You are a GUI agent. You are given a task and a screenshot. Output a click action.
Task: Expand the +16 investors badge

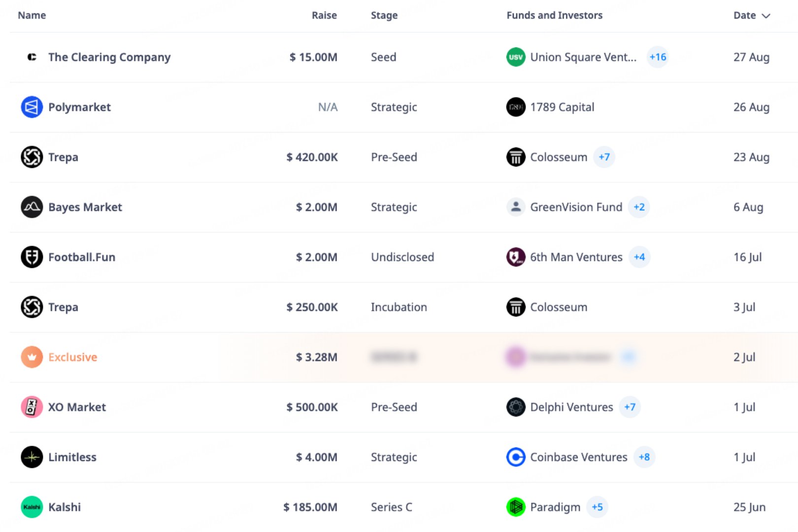658,57
